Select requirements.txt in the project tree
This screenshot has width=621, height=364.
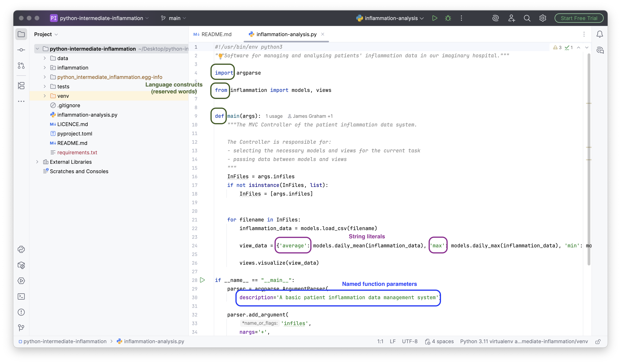tap(77, 152)
